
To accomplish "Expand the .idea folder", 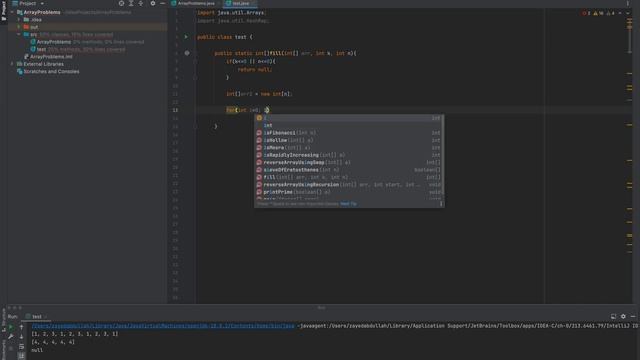I will [19, 20].
